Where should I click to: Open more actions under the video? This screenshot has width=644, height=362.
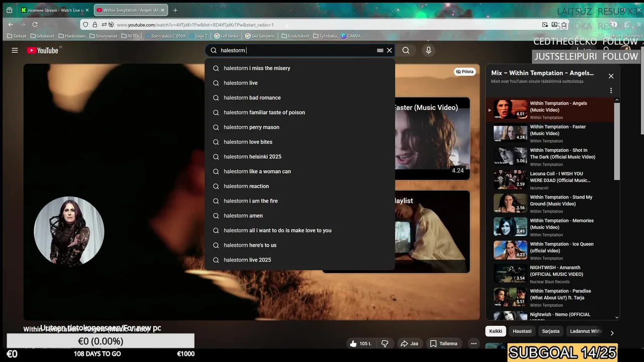click(473, 344)
